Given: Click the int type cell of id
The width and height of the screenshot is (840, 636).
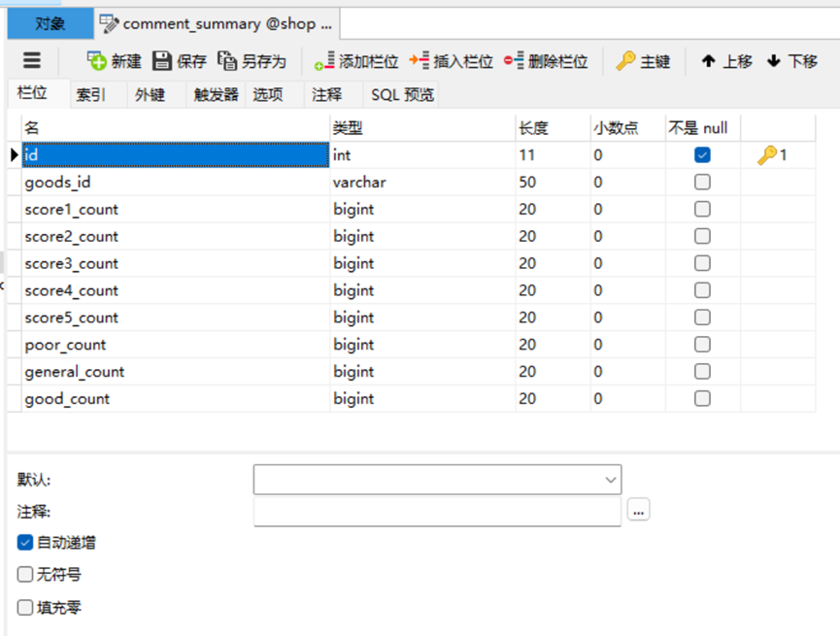Looking at the screenshot, I should click(422, 154).
